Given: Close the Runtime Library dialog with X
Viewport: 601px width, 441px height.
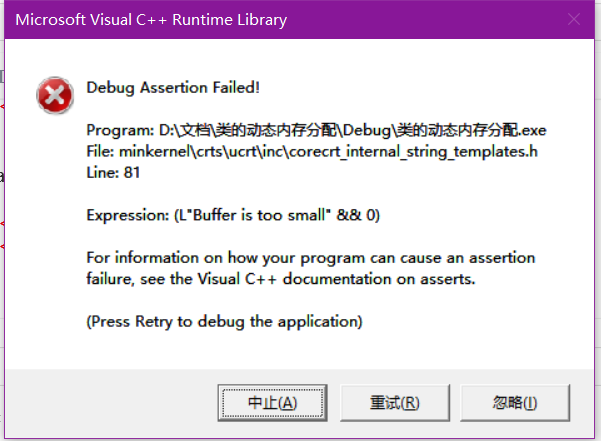Looking at the screenshot, I should pos(574,19).
